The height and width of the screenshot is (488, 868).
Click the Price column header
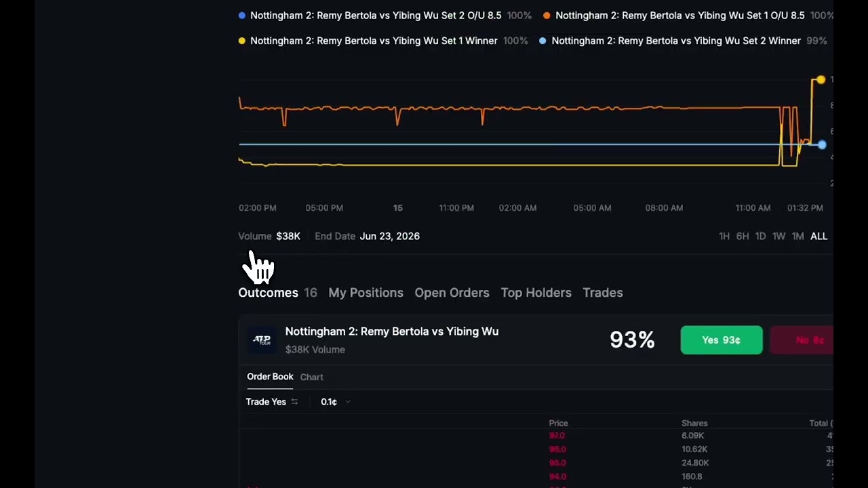tap(558, 423)
